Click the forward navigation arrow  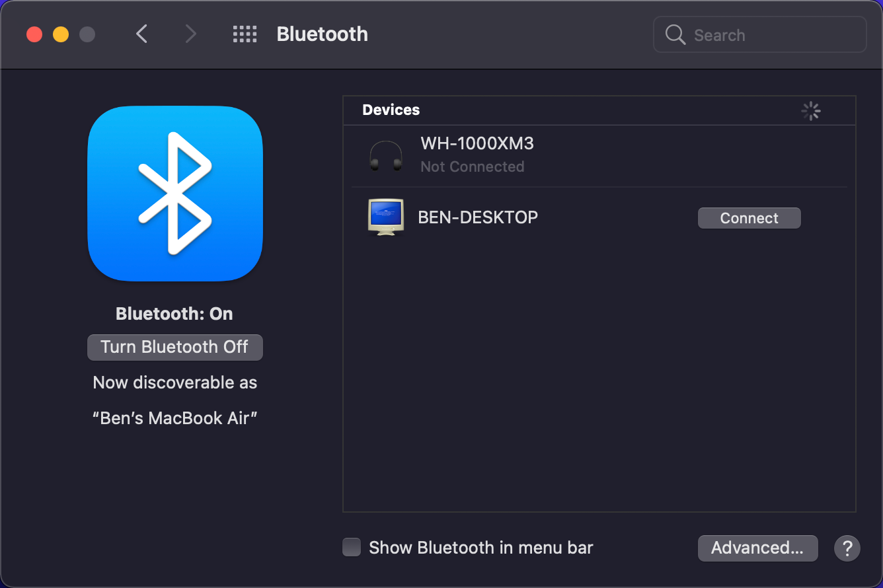190,33
